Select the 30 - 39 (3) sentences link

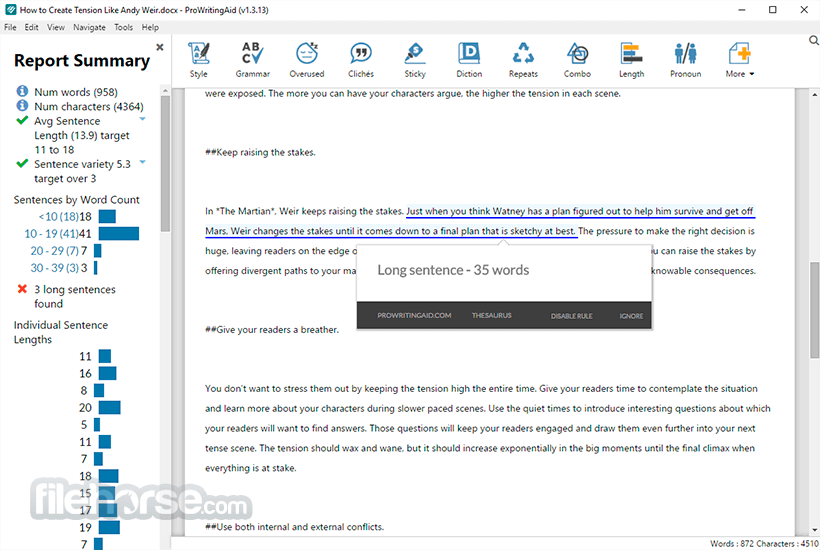[x=54, y=268]
